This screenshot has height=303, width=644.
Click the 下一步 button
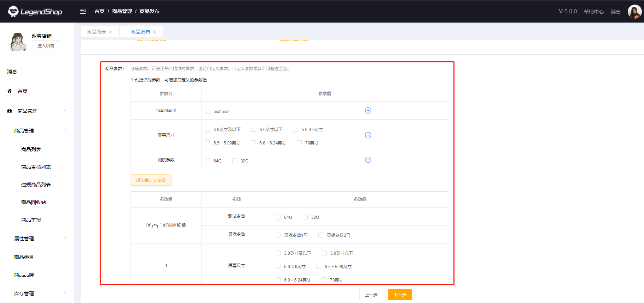399,295
